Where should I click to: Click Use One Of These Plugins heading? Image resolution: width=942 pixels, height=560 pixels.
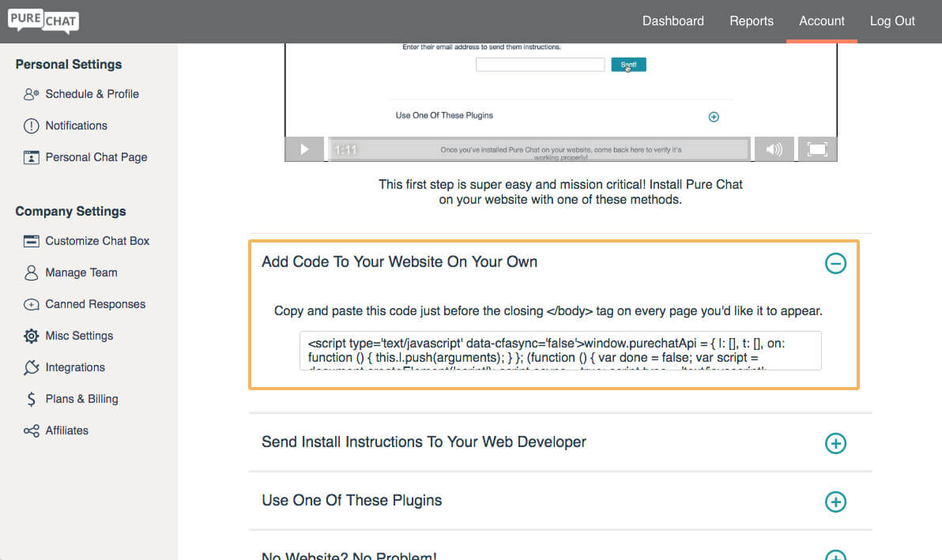point(352,501)
